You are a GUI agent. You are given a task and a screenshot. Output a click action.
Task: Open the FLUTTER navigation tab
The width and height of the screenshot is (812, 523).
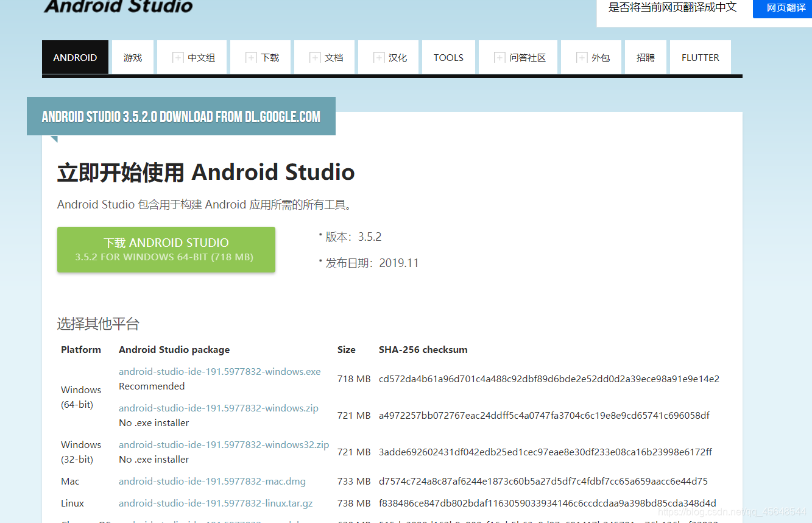(x=701, y=57)
